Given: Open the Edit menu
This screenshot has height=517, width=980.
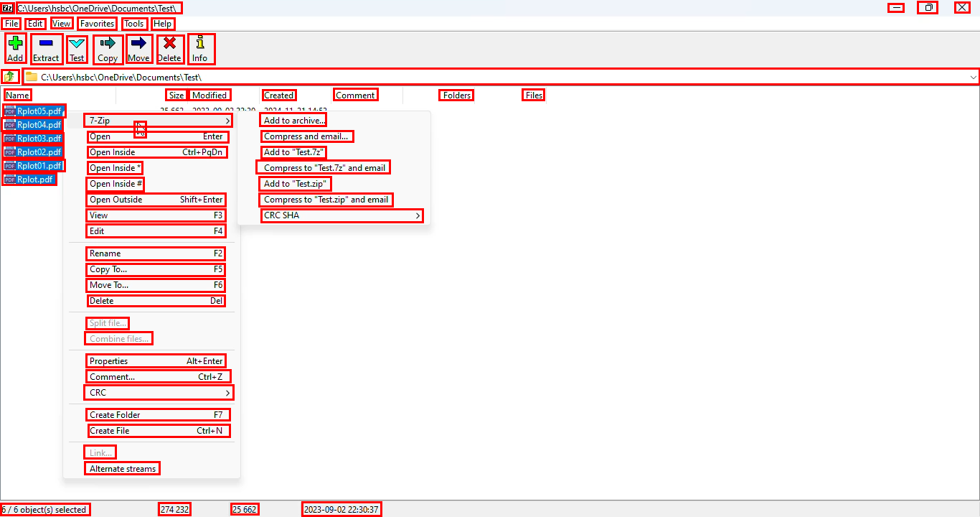Looking at the screenshot, I should [x=35, y=24].
